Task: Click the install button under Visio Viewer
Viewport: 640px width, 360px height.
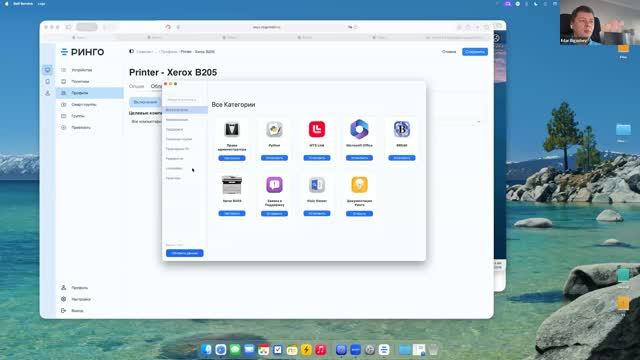Action: click(317, 213)
